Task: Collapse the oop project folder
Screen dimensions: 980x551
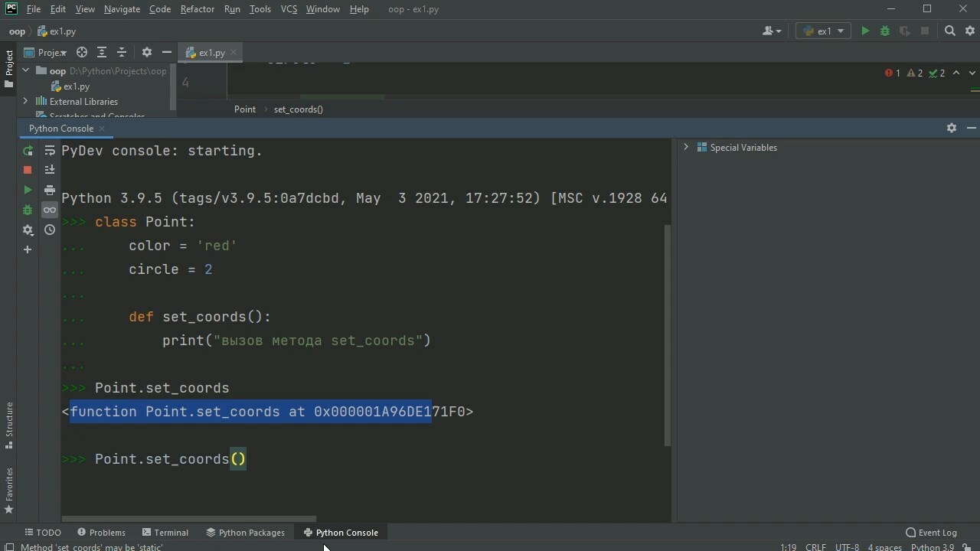Action: (25, 71)
